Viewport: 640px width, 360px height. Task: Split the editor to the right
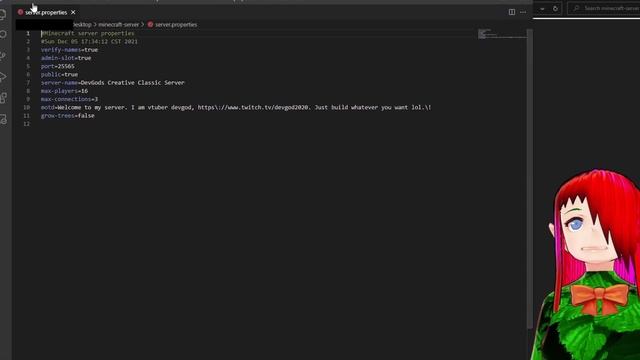click(511, 12)
